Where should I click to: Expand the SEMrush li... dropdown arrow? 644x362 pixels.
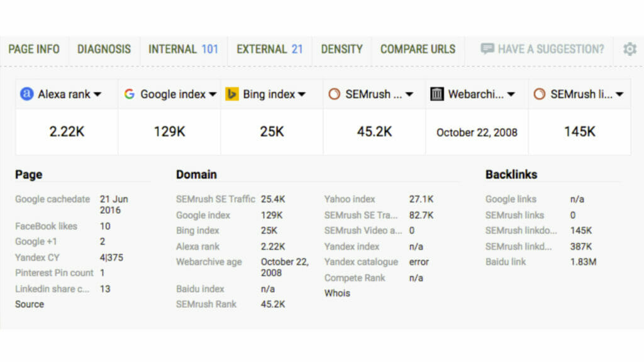(619, 94)
